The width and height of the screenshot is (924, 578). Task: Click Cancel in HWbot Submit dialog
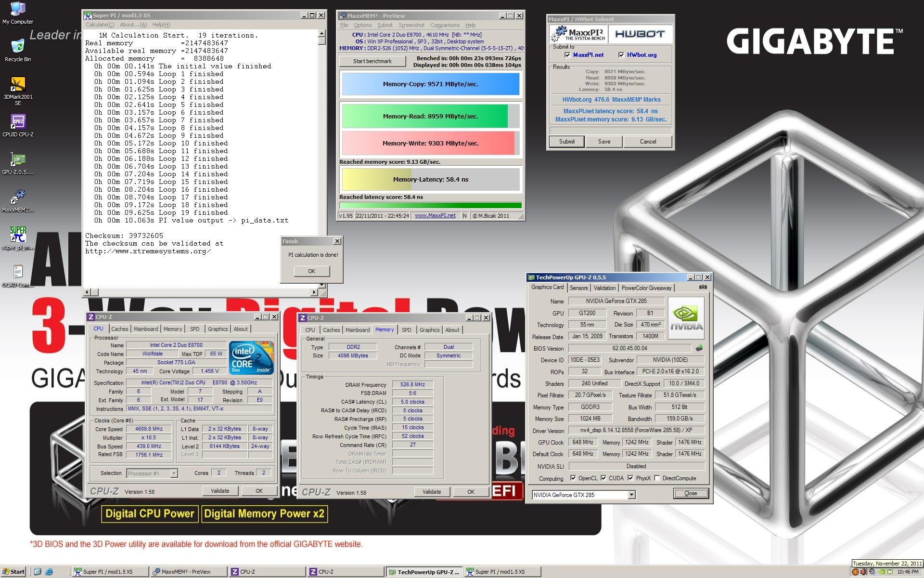point(648,142)
